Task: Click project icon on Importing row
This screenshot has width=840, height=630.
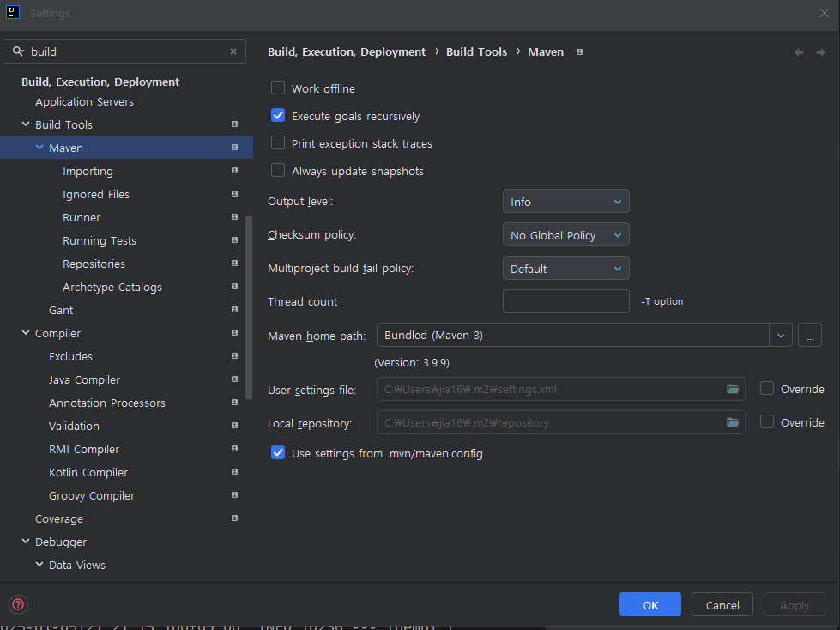Action: pyautogui.click(x=234, y=170)
